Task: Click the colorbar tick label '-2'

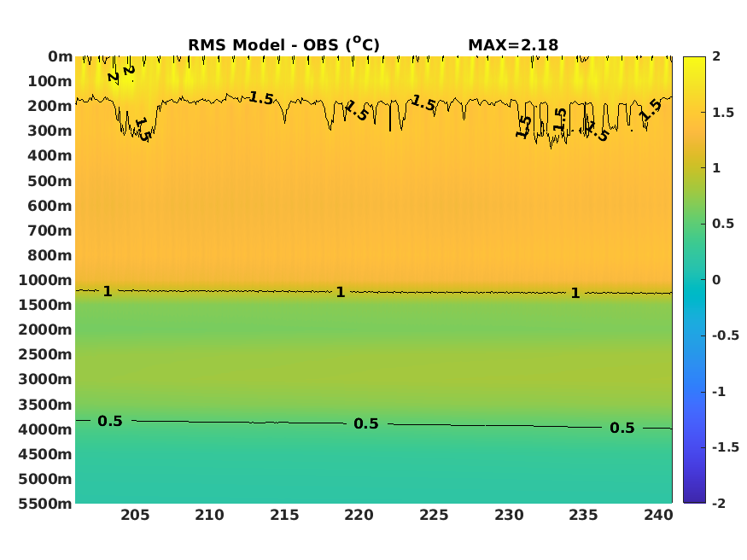Action: pyautogui.click(x=719, y=504)
